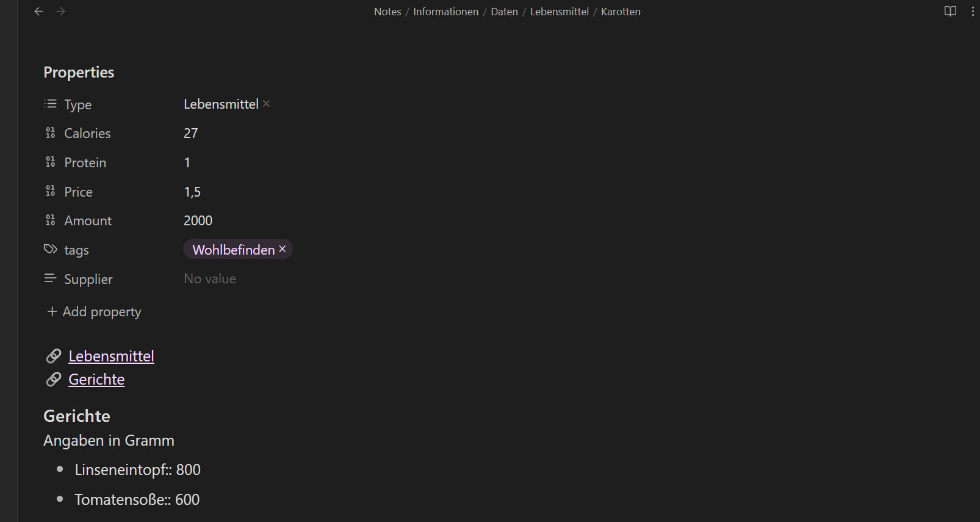This screenshot has width=980, height=522.
Task: Open the more options vertical dots menu
Action: click(x=973, y=12)
